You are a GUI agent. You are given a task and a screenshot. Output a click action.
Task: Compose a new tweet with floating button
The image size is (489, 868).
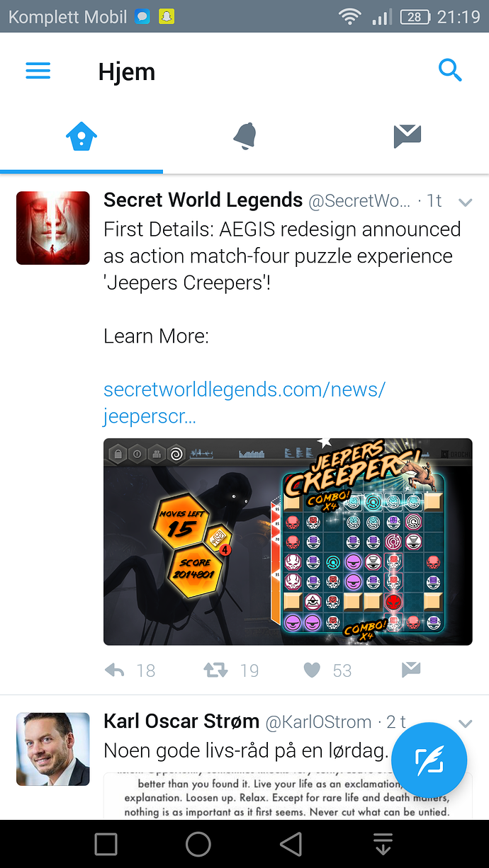(429, 760)
